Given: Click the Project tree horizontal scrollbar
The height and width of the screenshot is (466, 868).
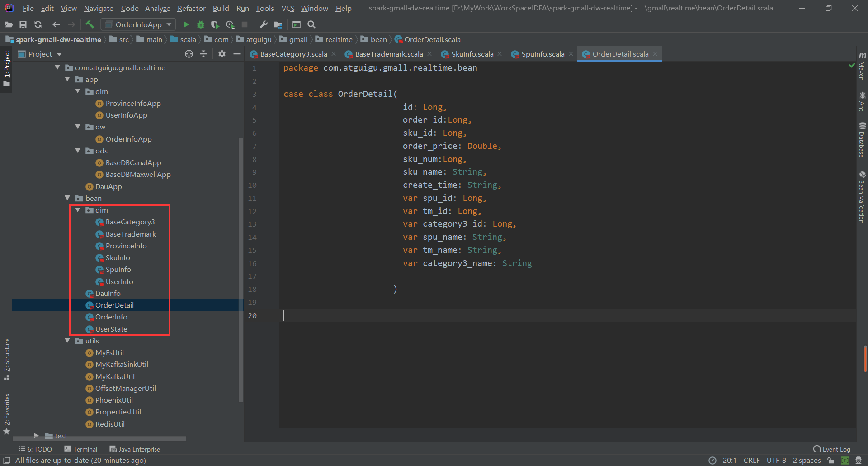Looking at the screenshot, I should (x=99, y=438).
